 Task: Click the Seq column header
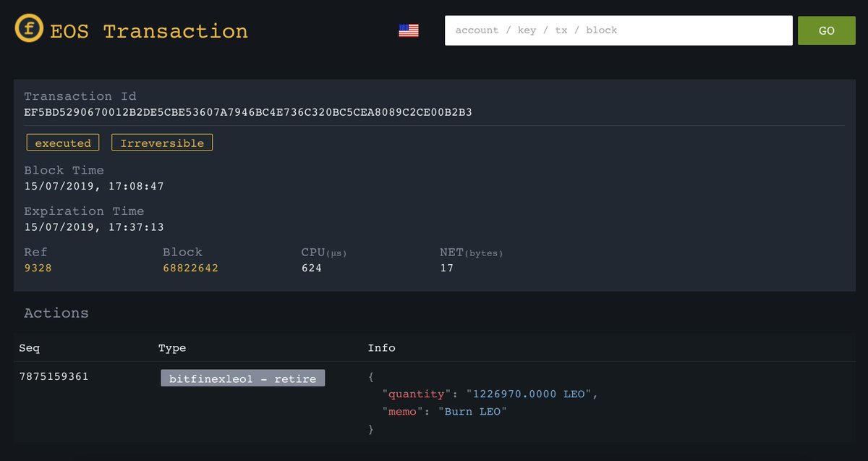tap(30, 348)
